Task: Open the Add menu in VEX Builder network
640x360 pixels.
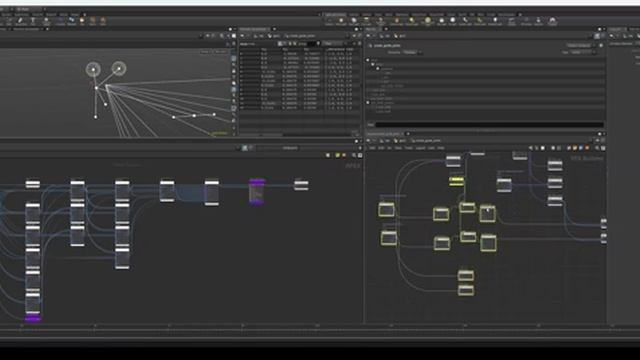Action: click(372, 148)
